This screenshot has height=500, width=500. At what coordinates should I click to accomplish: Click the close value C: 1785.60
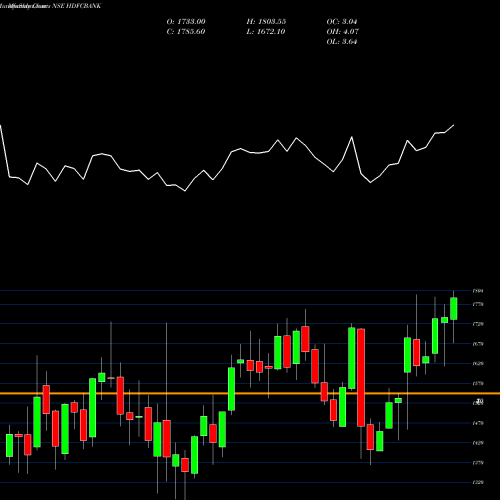186,32
